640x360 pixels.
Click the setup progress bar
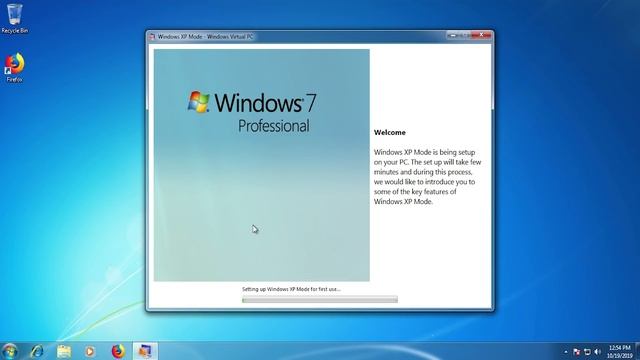coord(320,300)
